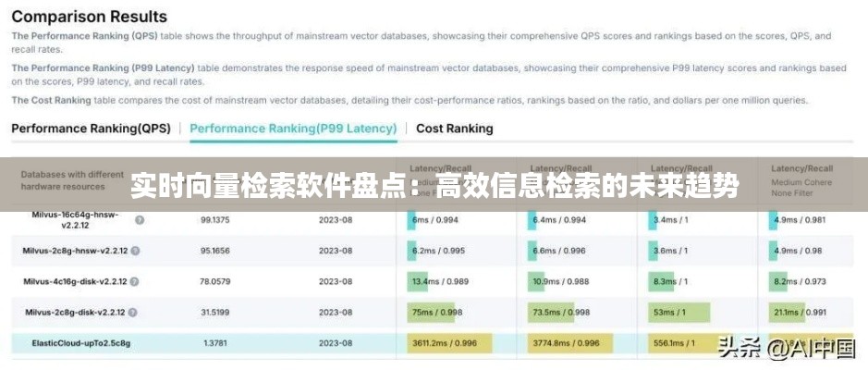Click latency cell '13.4ms / 0.989'

point(441,282)
